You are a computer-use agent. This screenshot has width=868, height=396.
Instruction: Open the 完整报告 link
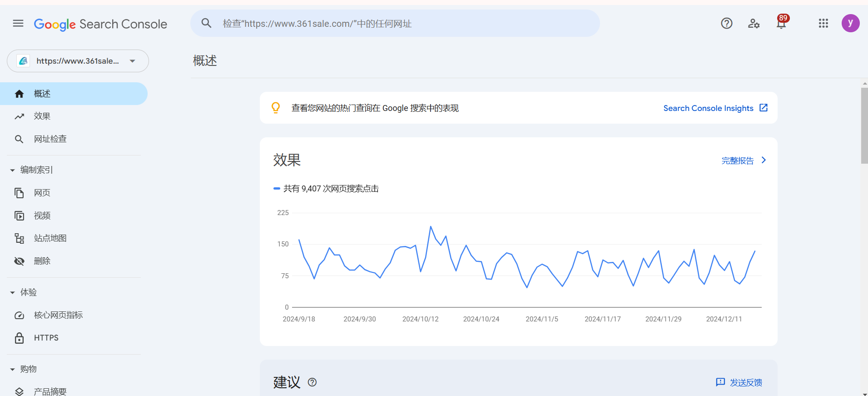[738, 160]
